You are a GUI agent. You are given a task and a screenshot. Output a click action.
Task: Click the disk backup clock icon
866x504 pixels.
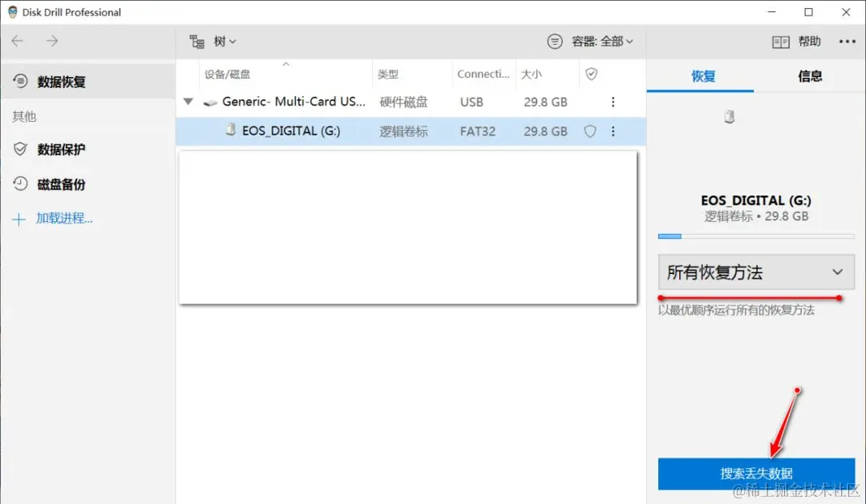click(x=20, y=183)
